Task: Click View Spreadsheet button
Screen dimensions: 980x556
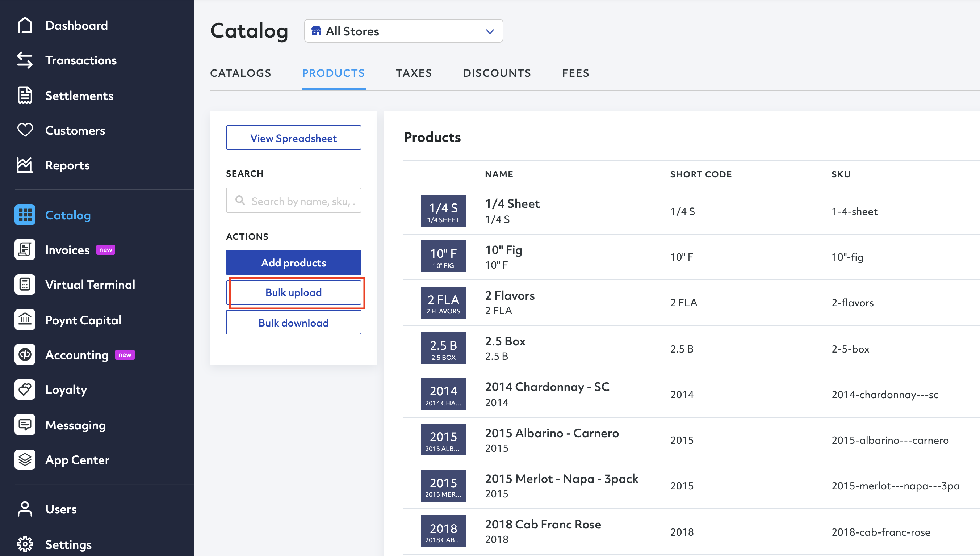Action: 293,138
